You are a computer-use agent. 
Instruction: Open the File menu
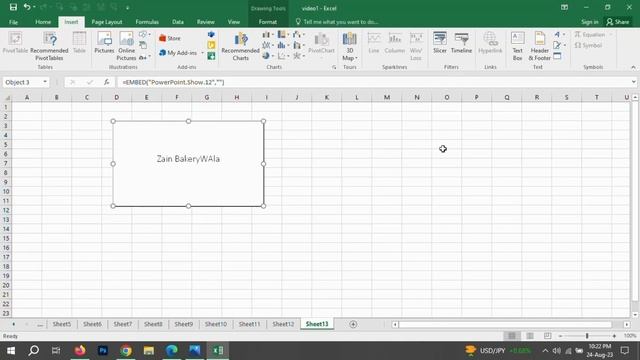coord(13,22)
